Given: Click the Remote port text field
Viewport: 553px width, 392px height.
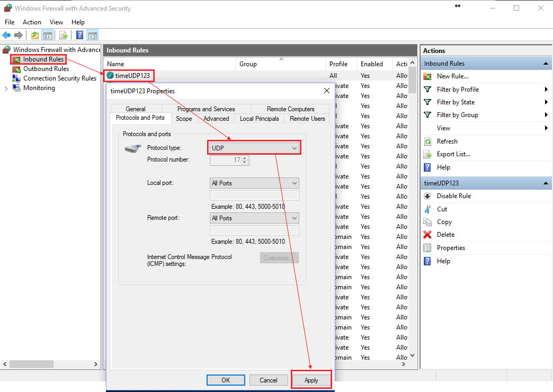Looking at the screenshot, I should pos(254,230).
